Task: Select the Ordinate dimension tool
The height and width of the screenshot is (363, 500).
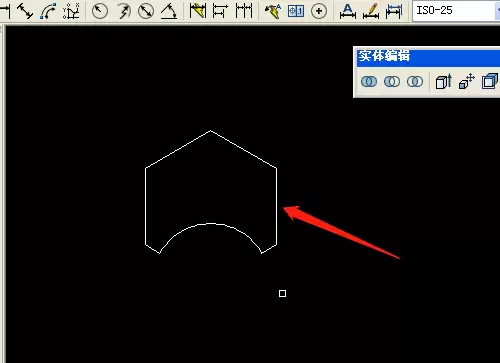Action: (x=71, y=11)
